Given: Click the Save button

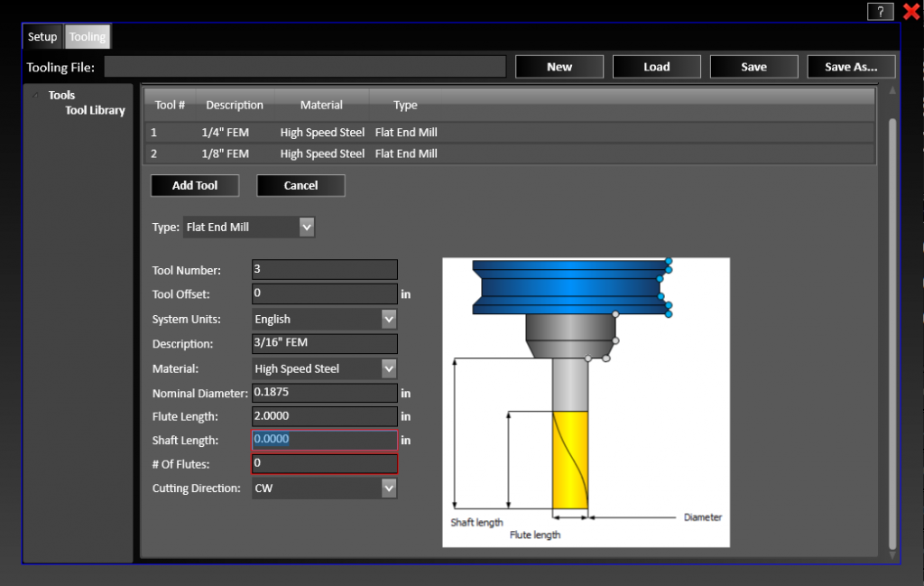Looking at the screenshot, I should click(x=753, y=66).
